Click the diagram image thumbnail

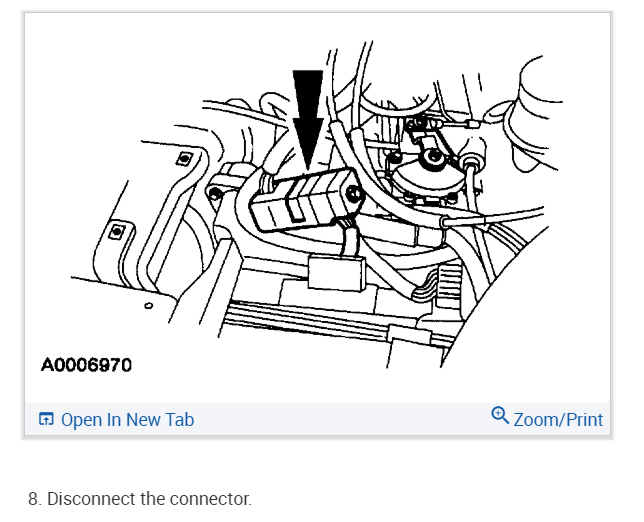317,208
